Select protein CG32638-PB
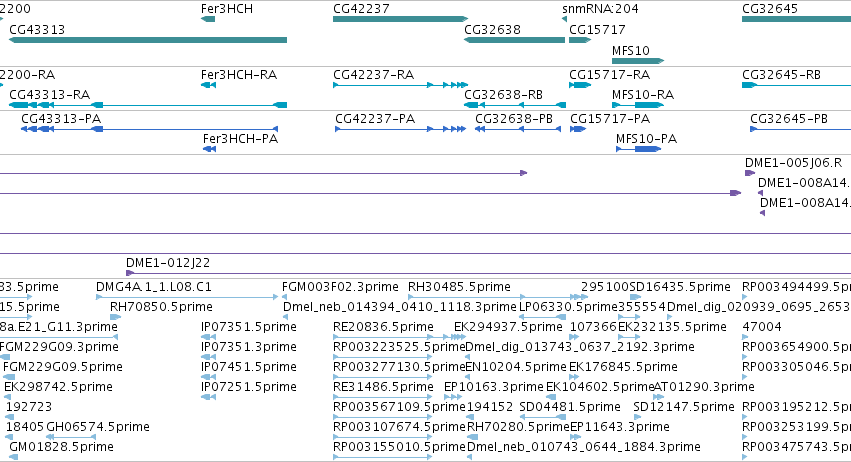Screen dimensions: 851x462 518,129
